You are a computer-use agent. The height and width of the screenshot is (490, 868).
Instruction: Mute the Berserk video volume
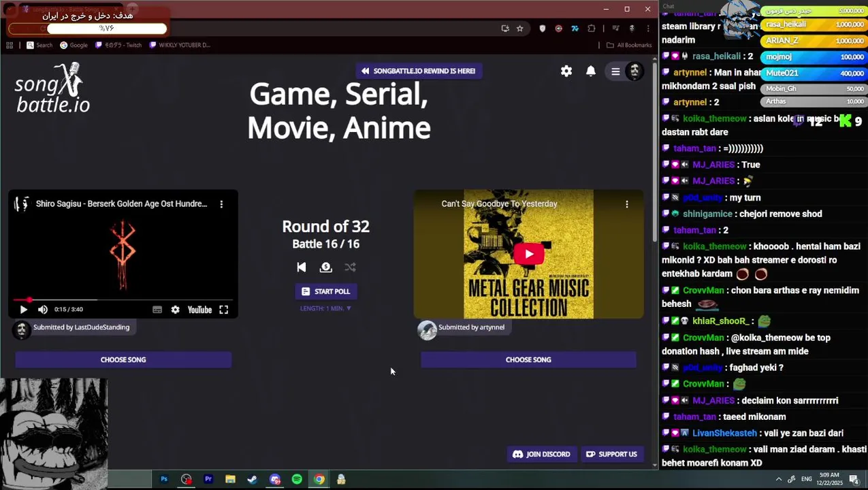click(x=43, y=310)
